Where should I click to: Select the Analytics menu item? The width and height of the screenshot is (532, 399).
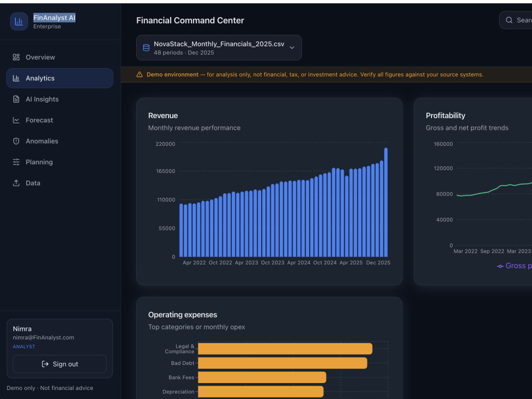click(x=60, y=78)
